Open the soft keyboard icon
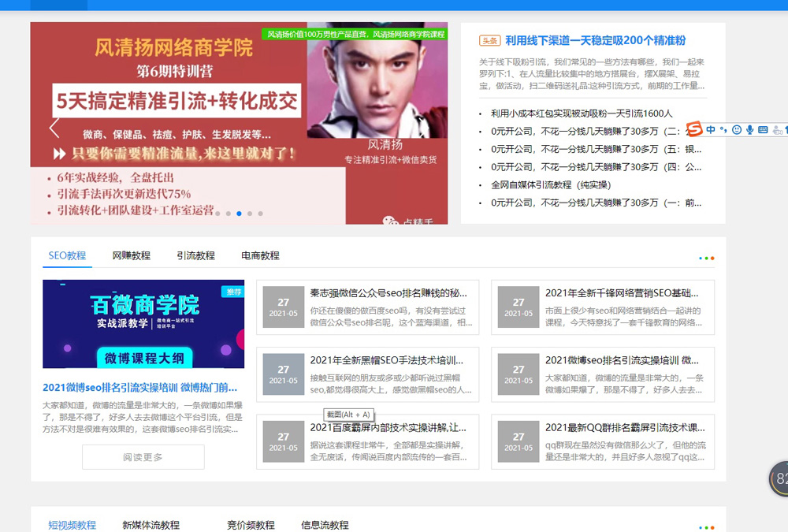 (763, 130)
